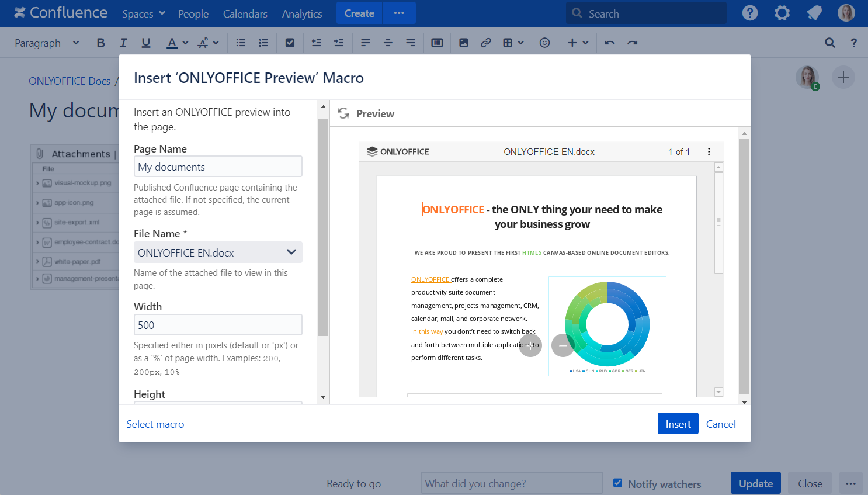Click the macro settings panel scrollbar
The image size is (868, 495).
323,228
